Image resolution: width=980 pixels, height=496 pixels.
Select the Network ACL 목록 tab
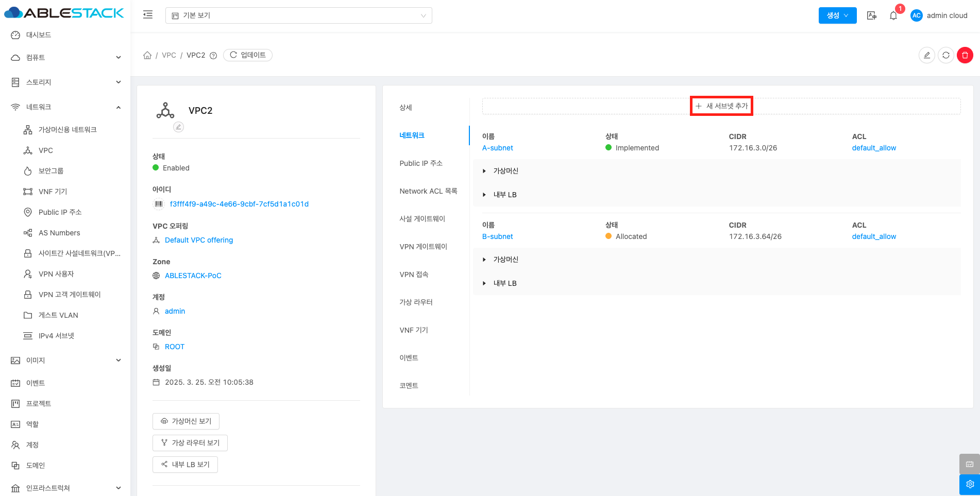click(428, 191)
